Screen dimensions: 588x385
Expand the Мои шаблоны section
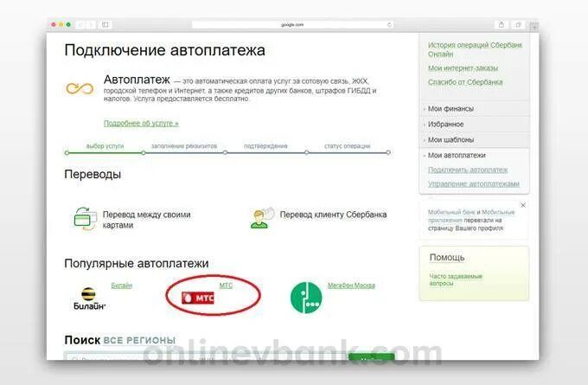coord(451,139)
